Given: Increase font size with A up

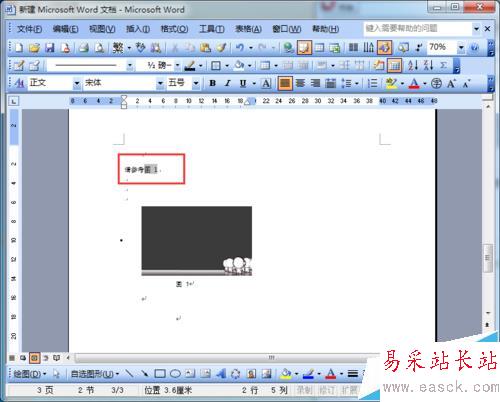Looking at the screenshot, I should (x=451, y=83).
